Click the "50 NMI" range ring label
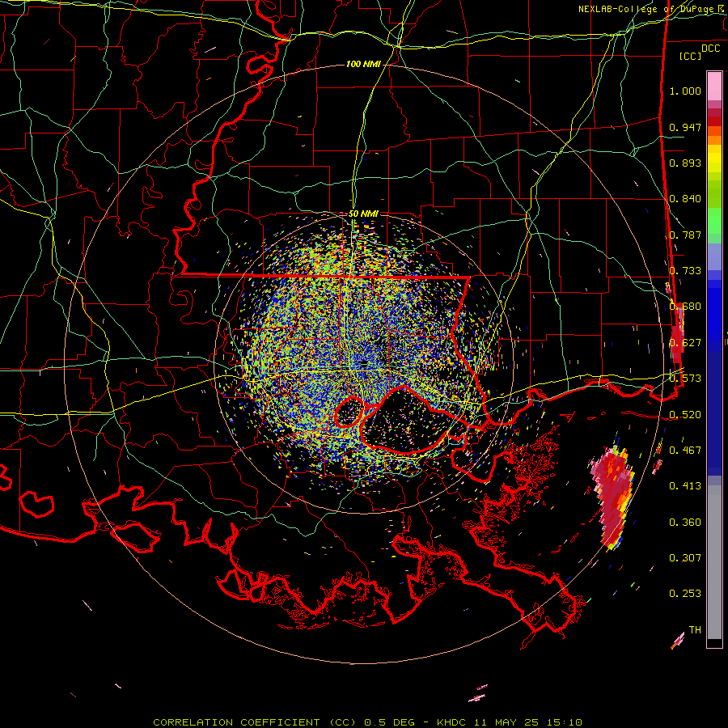 pos(363,214)
